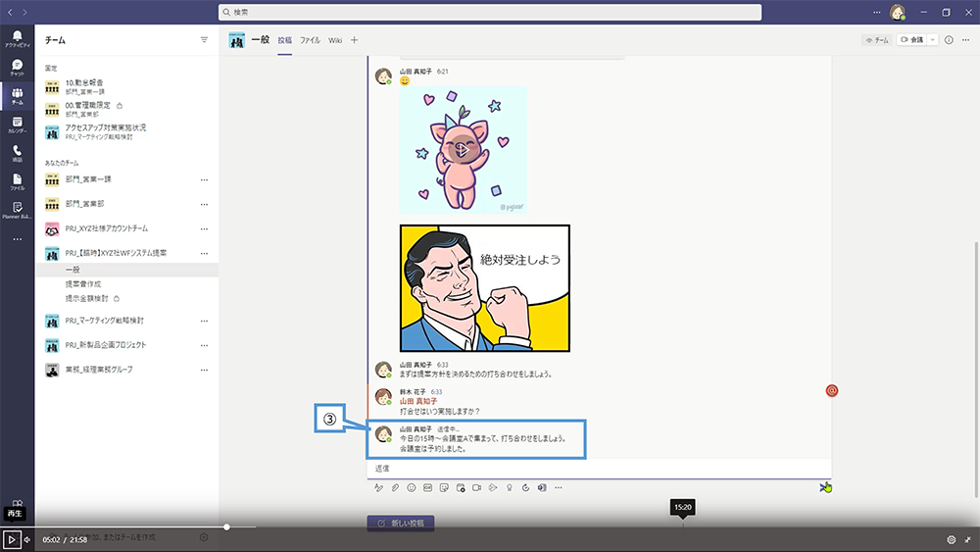This screenshot has width=980, height=552.
Task: Click the Praise badge icon in reply toolbar
Action: point(510,487)
